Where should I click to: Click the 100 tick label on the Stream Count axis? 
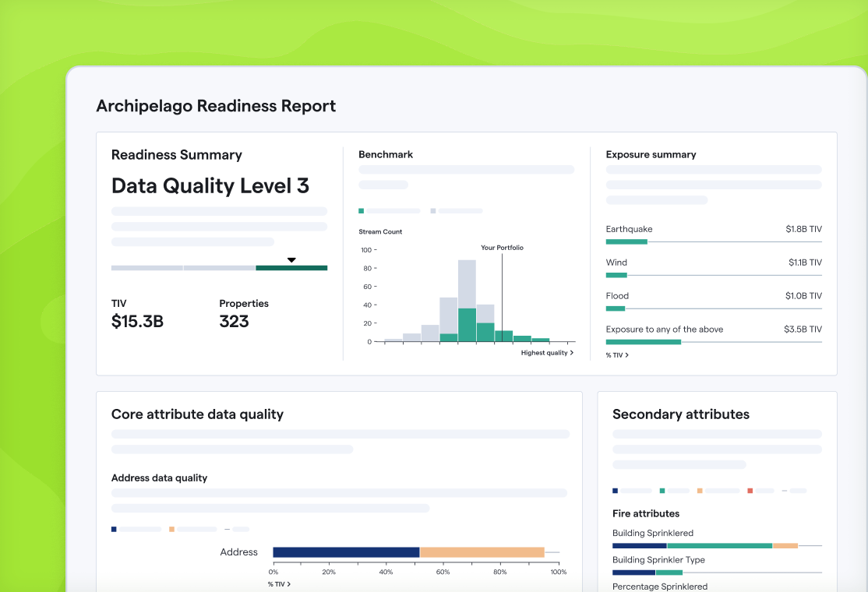[366, 250]
